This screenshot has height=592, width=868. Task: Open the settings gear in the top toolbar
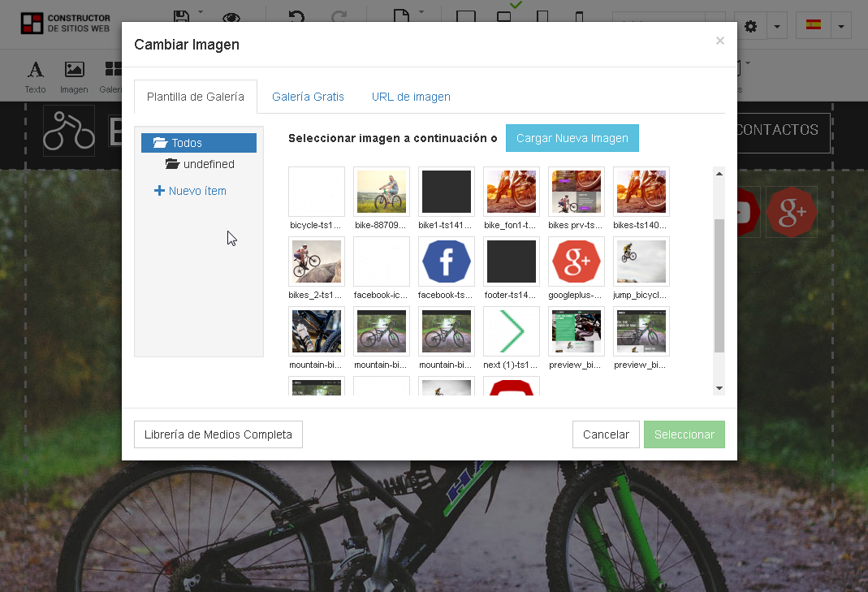pos(750,26)
